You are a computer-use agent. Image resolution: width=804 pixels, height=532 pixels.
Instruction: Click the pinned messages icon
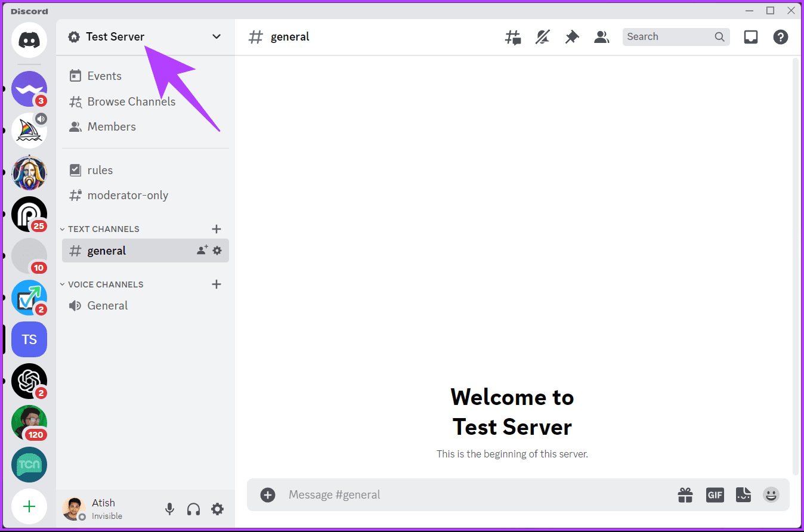tap(571, 36)
